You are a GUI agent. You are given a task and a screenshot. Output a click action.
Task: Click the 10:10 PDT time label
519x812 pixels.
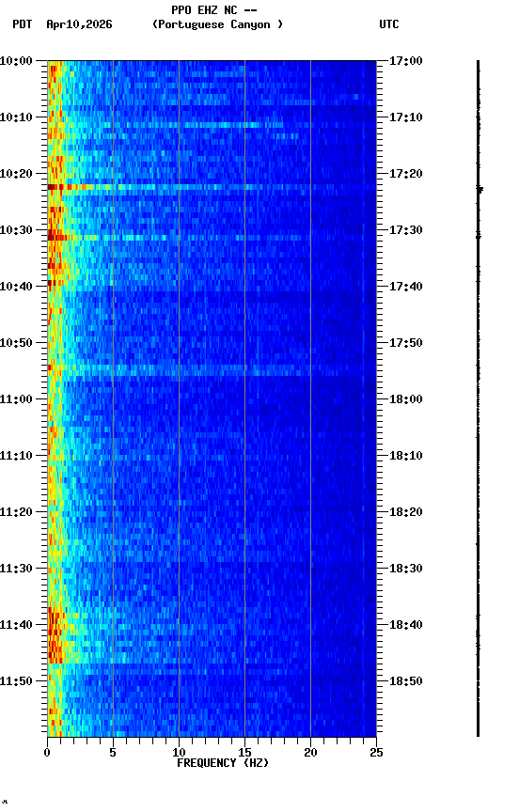pos(16,117)
